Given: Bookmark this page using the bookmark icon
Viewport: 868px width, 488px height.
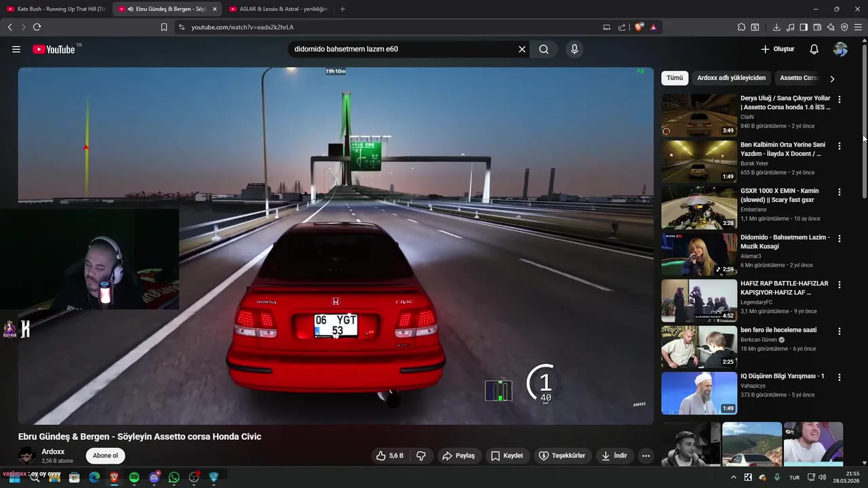Looking at the screenshot, I should (164, 27).
